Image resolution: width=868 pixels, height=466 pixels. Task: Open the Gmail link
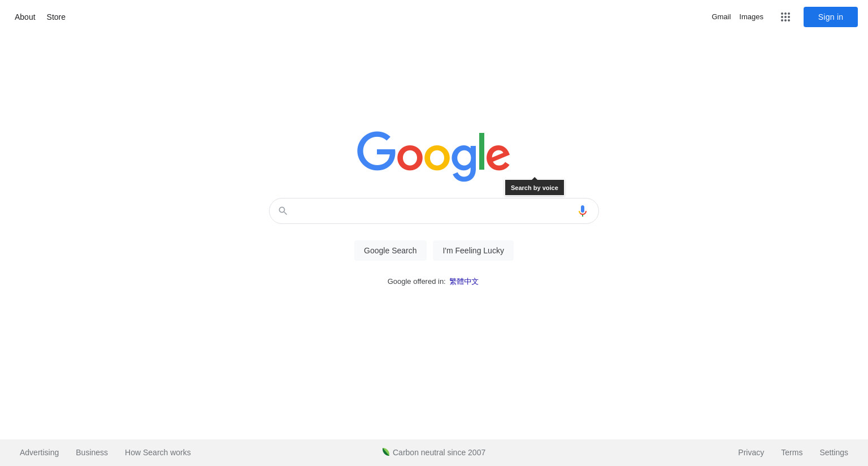pyautogui.click(x=721, y=17)
